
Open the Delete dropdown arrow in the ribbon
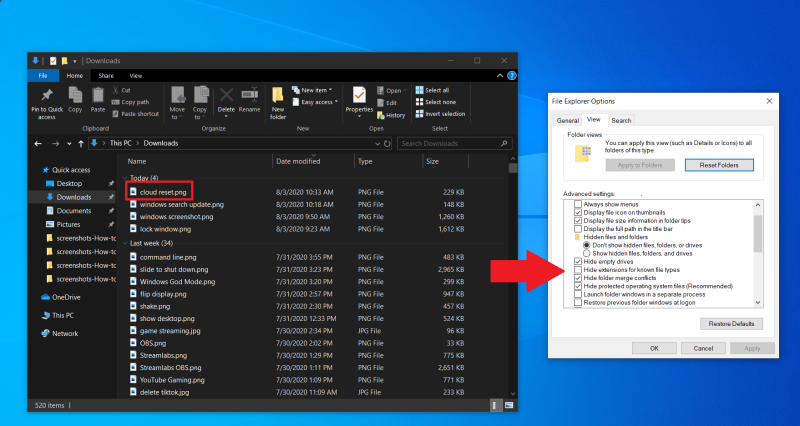point(227,115)
